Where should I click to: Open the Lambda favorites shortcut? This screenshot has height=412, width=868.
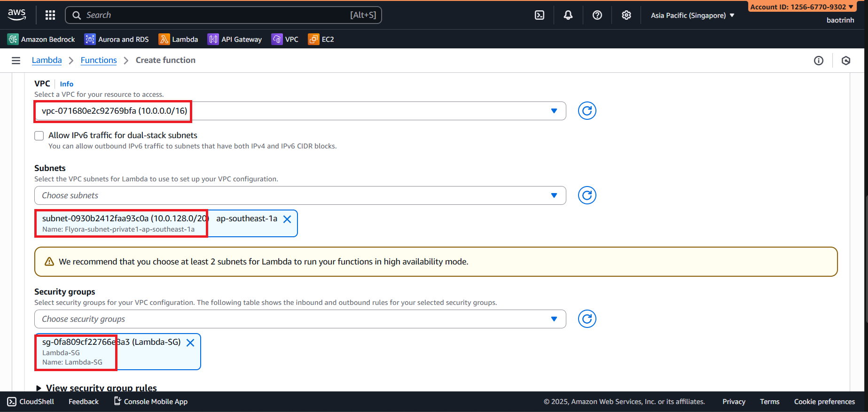point(178,39)
